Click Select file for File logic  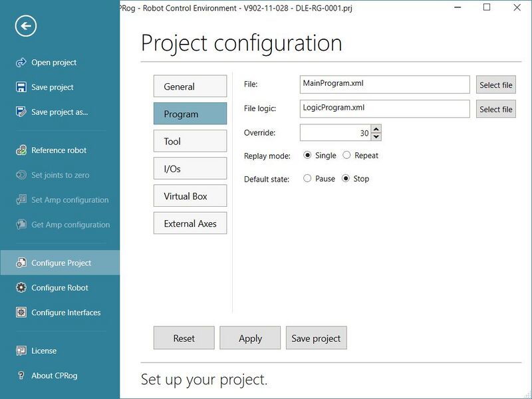[x=495, y=109]
